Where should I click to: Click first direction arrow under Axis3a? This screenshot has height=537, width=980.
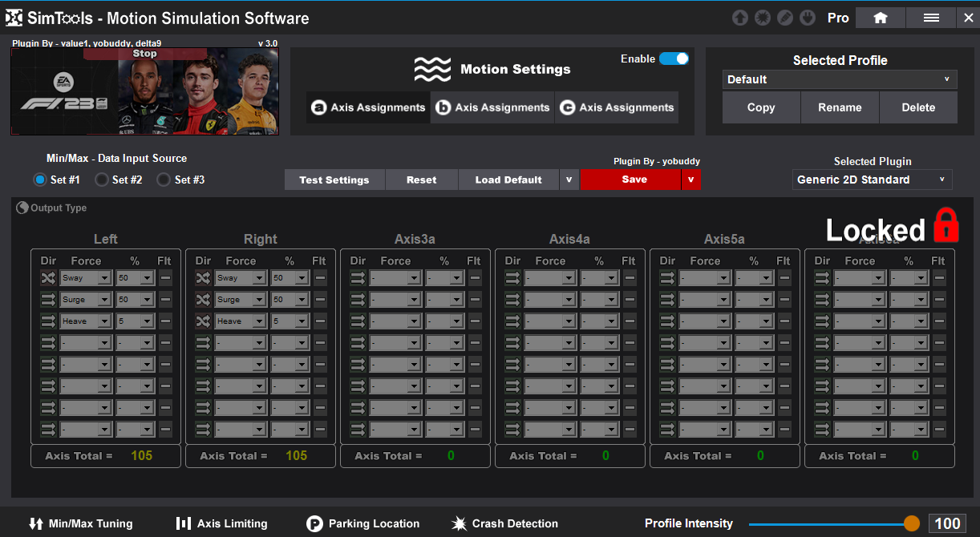[x=358, y=278]
